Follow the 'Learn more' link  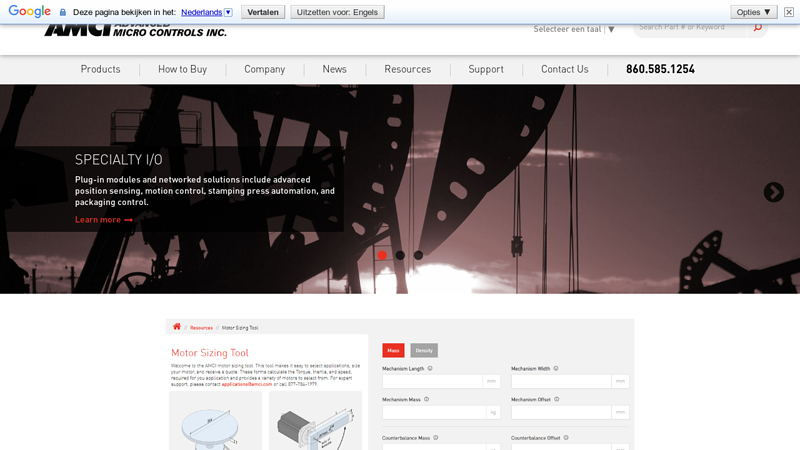click(x=104, y=220)
